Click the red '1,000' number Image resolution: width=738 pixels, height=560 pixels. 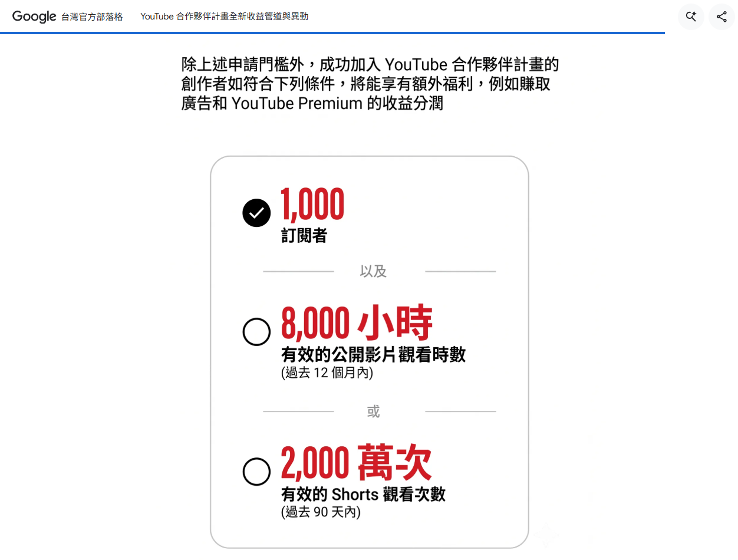pyautogui.click(x=312, y=205)
